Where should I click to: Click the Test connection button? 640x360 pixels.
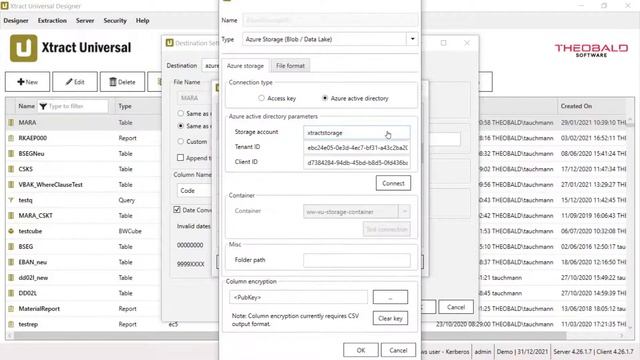point(387,229)
